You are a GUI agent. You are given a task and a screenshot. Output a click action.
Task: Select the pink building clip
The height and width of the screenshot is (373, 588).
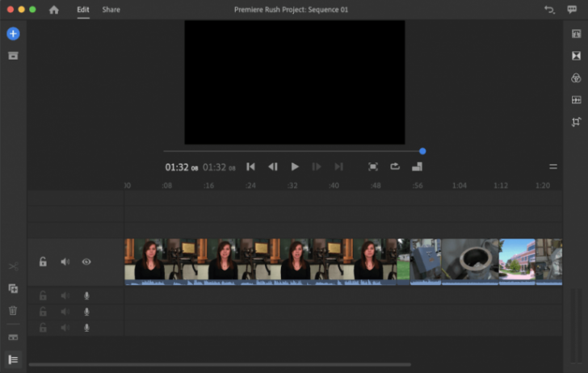517,262
